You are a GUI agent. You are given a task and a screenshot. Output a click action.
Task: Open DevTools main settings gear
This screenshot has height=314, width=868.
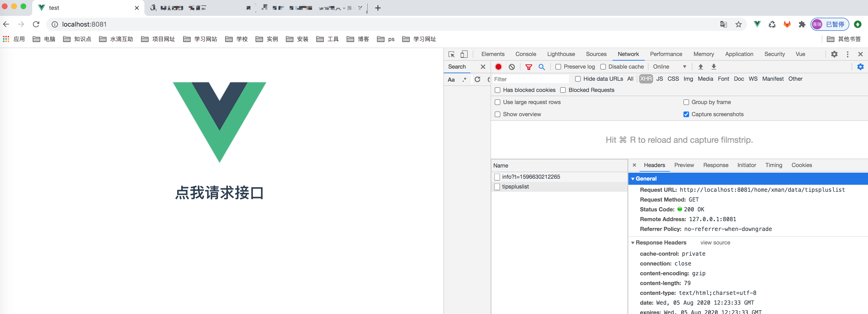click(834, 54)
